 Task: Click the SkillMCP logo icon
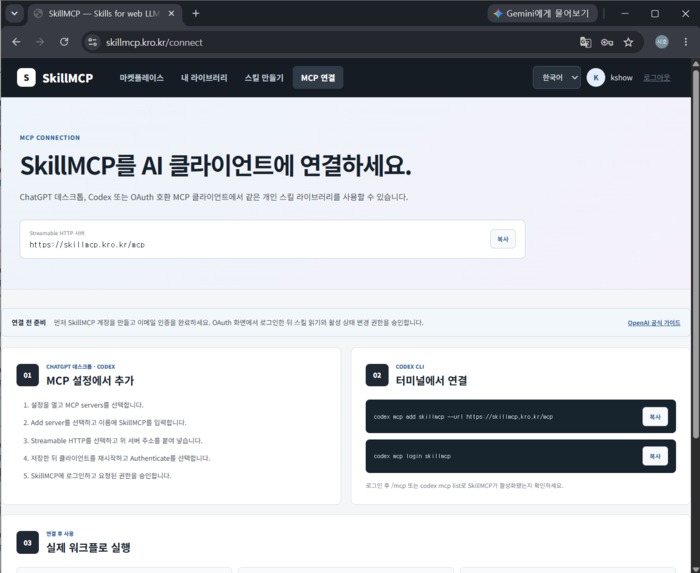pyautogui.click(x=26, y=78)
